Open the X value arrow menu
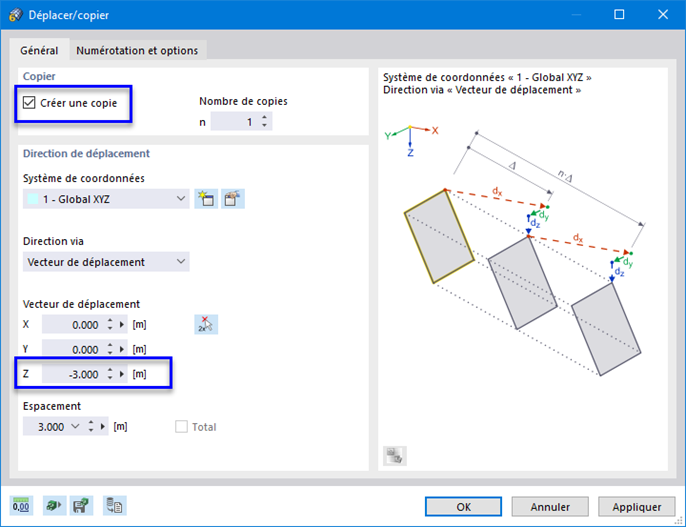Screen dimensions: 686x527 tap(122, 325)
